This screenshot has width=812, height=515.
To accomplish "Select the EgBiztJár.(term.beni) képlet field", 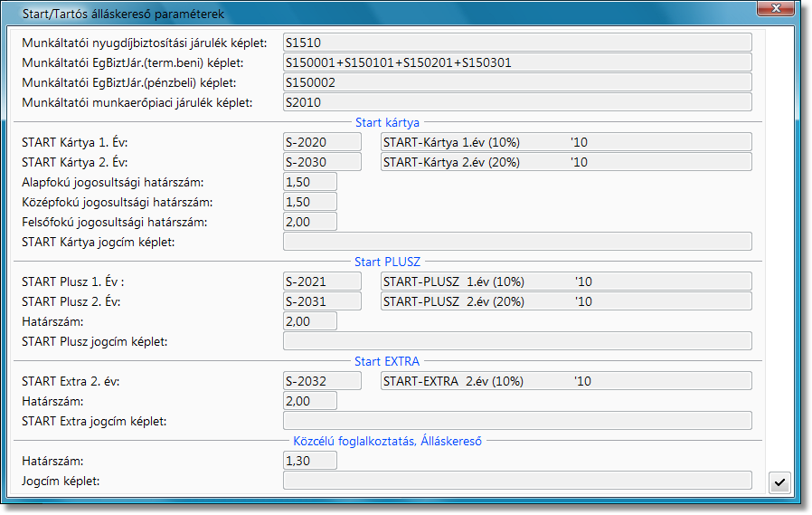I will tap(516, 62).
